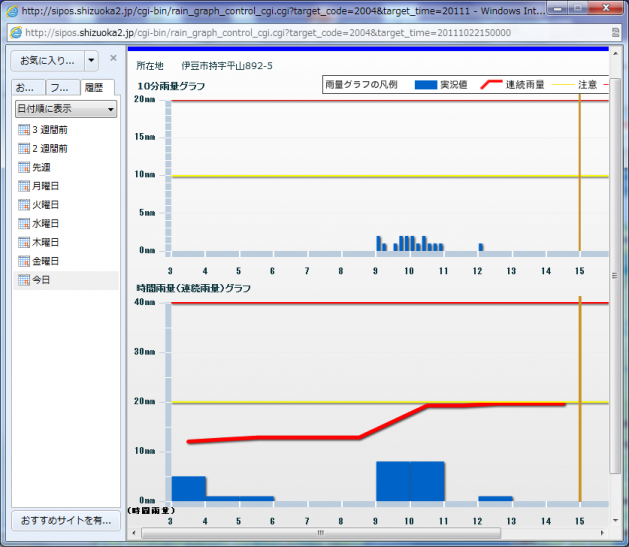The height and width of the screenshot is (547, 629).
Task: Click the horizontal scrollbar left arrow
Action: click(134, 533)
